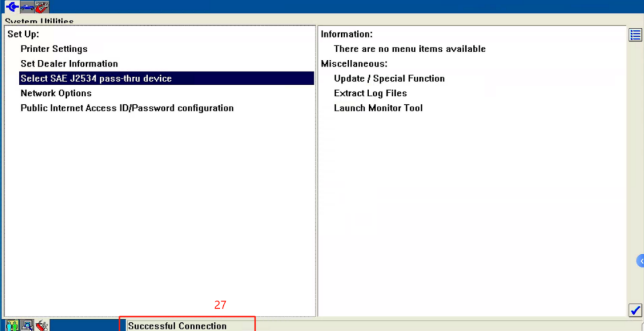The image size is (644, 331).
Task: Click the Successful Connection status field
Action: (188, 326)
